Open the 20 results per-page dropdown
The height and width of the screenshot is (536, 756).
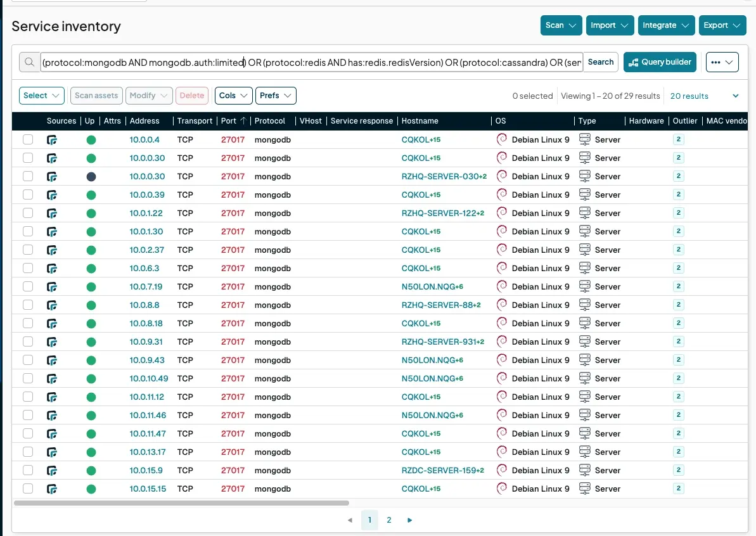tap(705, 96)
